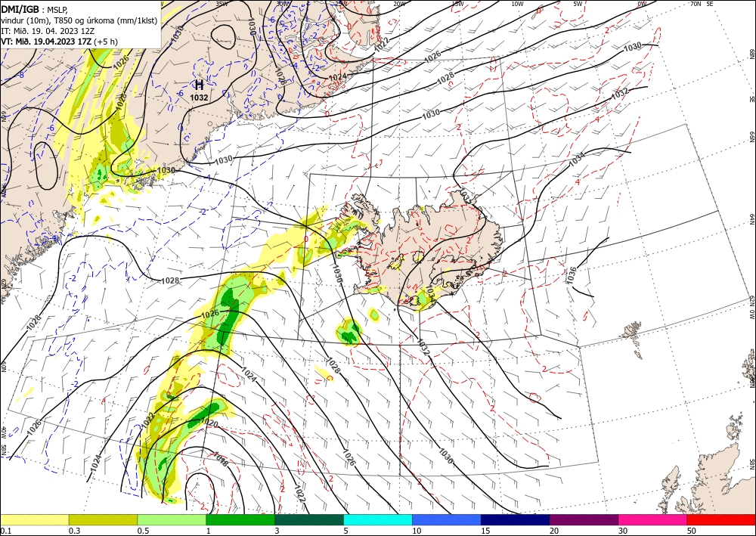Click the "5W" longitude label at top
756x536 pixels.
[578, 4]
